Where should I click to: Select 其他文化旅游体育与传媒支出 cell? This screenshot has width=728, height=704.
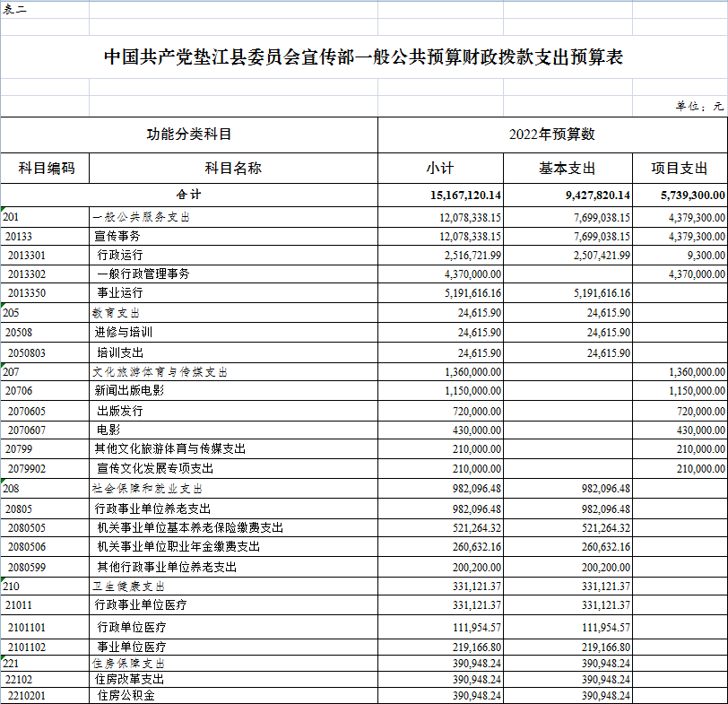click(x=233, y=449)
